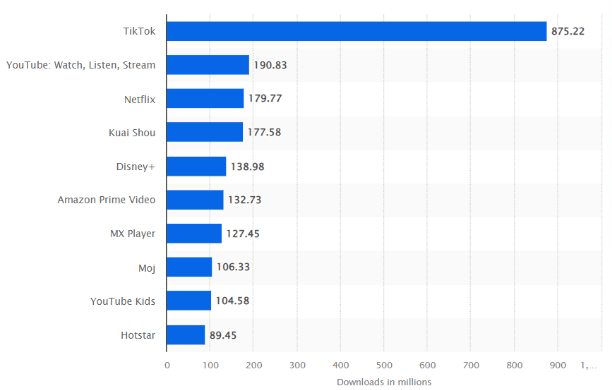Click the 200 axis tick label
The width and height of the screenshot is (612, 390).
[x=254, y=365]
